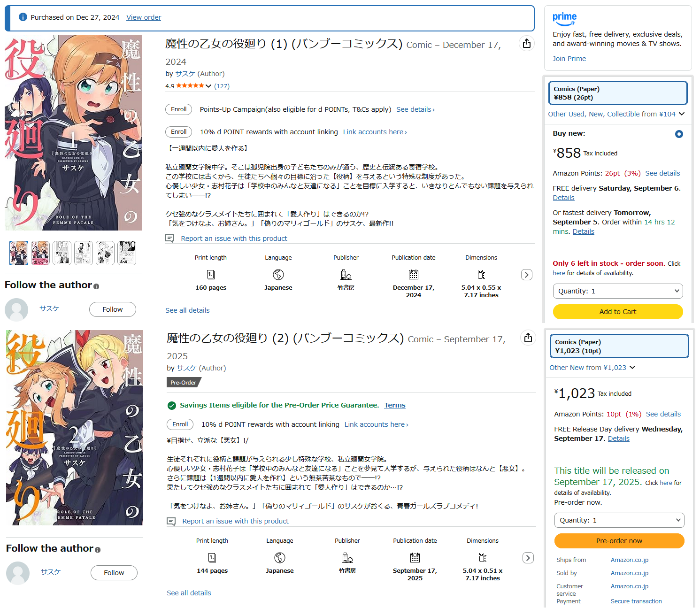Click volume 1 author avatar icon
The height and width of the screenshot is (608, 700).
(x=16, y=309)
